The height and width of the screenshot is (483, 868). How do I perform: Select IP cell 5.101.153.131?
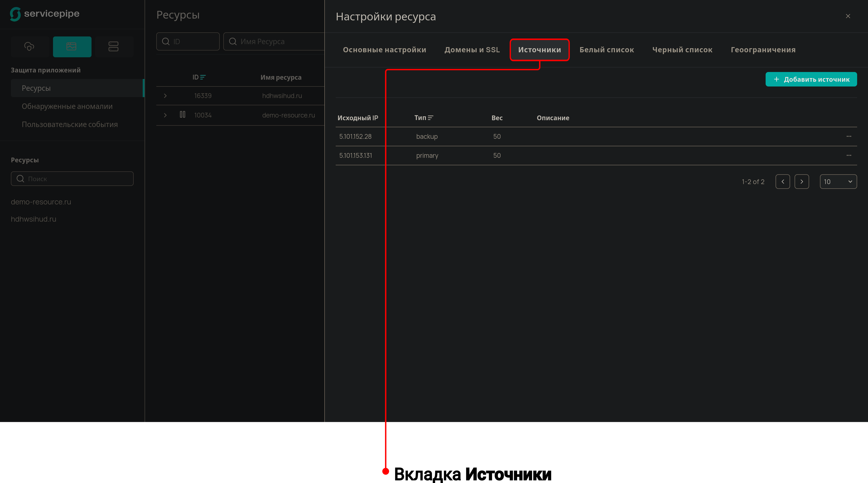355,155
